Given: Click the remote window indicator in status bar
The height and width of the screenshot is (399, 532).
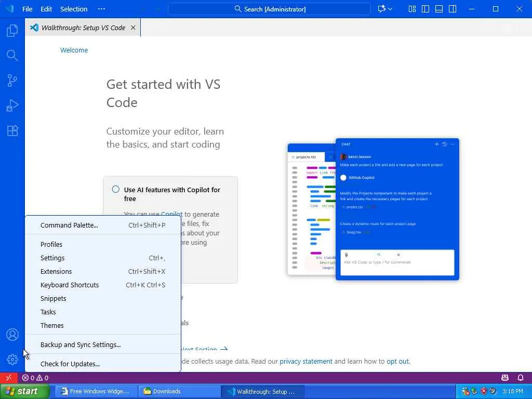Looking at the screenshot, I should click(x=9, y=378).
